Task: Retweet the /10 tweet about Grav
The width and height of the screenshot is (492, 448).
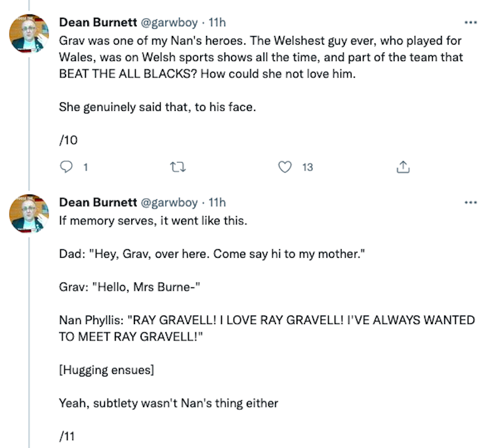Action: 177,168
